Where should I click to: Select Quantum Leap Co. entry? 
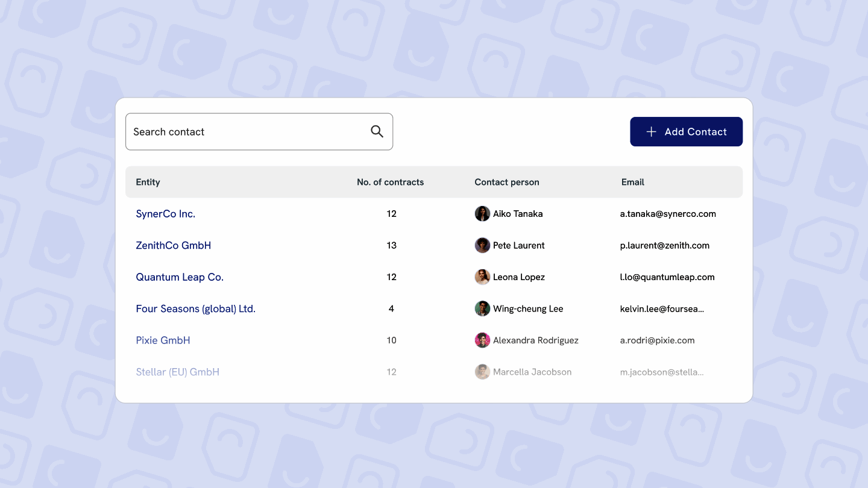pyautogui.click(x=179, y=277)
